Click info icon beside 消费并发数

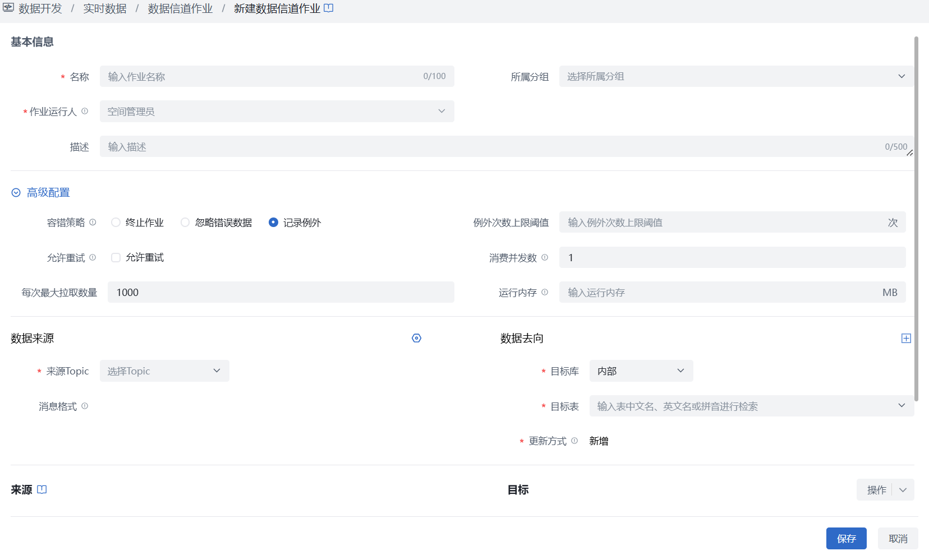pos(545,257)
